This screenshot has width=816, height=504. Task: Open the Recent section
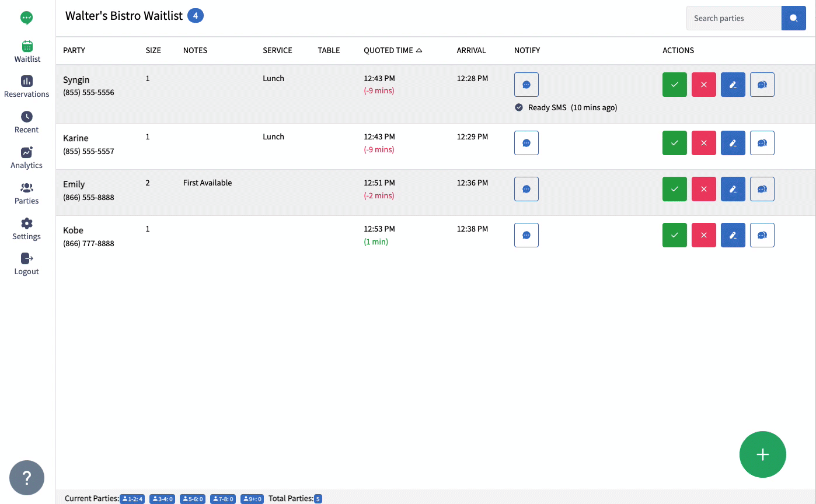click(27, 122)
